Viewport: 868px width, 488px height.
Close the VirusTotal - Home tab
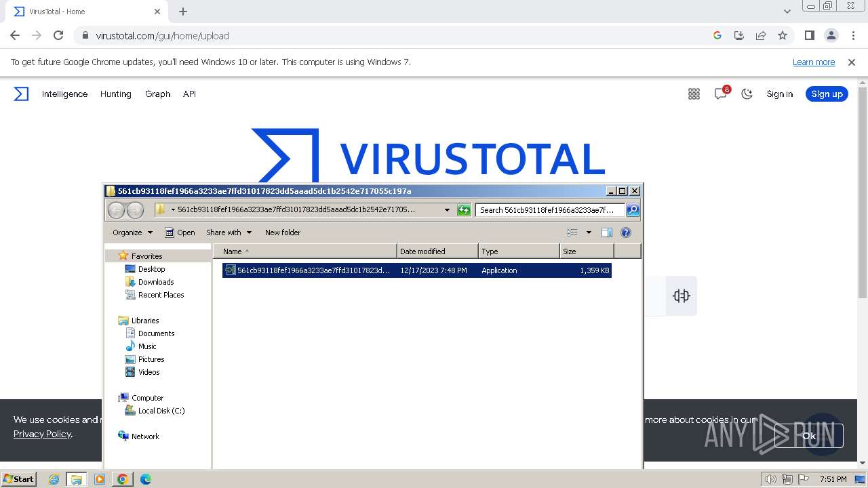pyautogui.click(x=157, y=12)
